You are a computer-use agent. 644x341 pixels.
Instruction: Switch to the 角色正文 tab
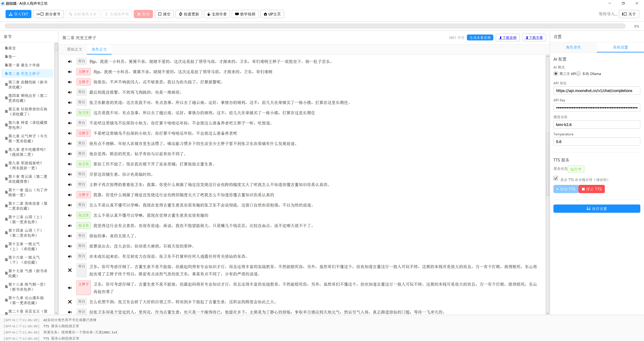click(99, 49)
